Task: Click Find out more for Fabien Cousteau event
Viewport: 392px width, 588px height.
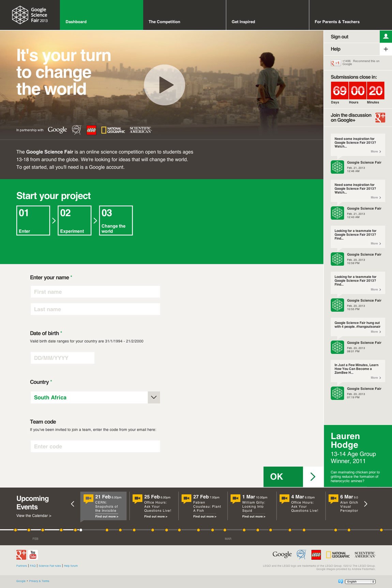Action: click(205, 516)
